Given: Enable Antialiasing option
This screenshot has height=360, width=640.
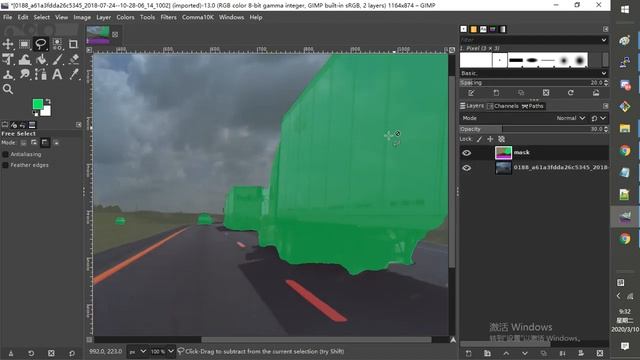Looking at the screenshot, I should [x=5, y=154].
